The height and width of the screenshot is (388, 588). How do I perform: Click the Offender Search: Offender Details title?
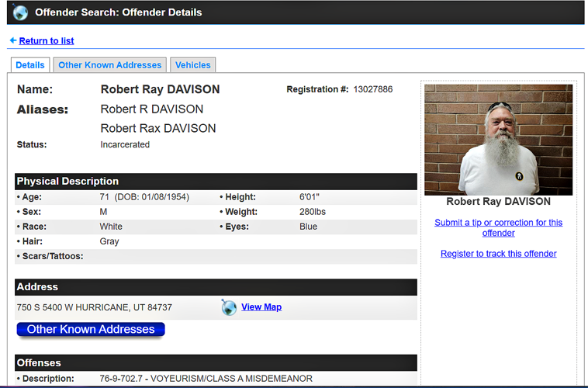119,12
